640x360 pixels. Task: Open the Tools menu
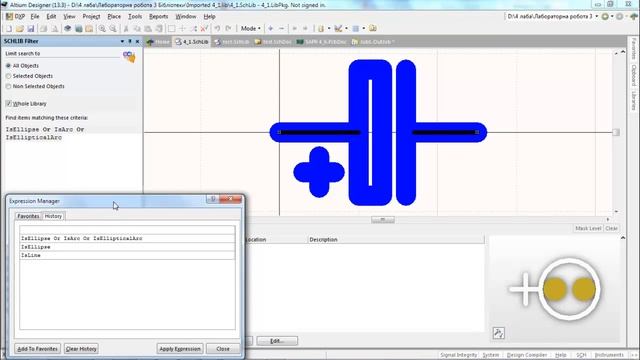coord(135,16)
